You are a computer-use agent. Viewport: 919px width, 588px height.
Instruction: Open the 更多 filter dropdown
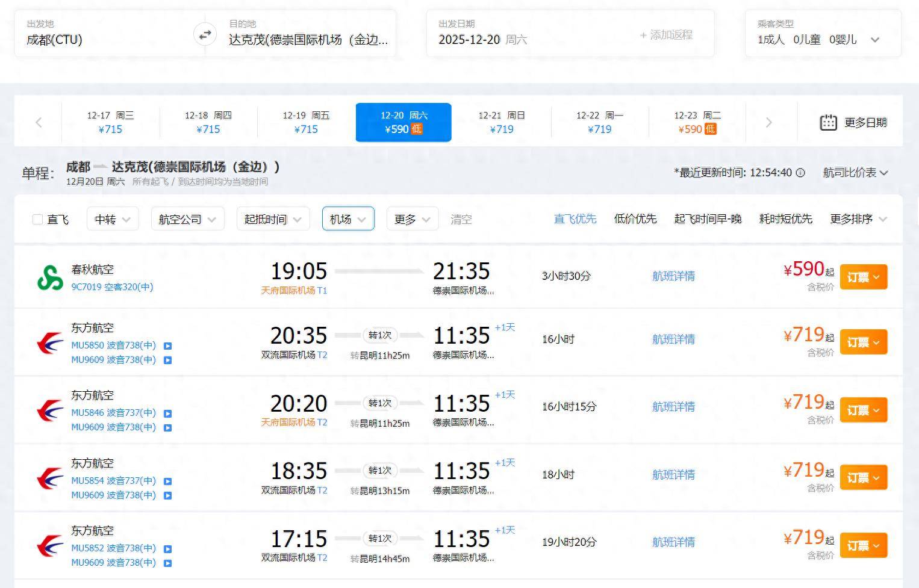(413, 219)
